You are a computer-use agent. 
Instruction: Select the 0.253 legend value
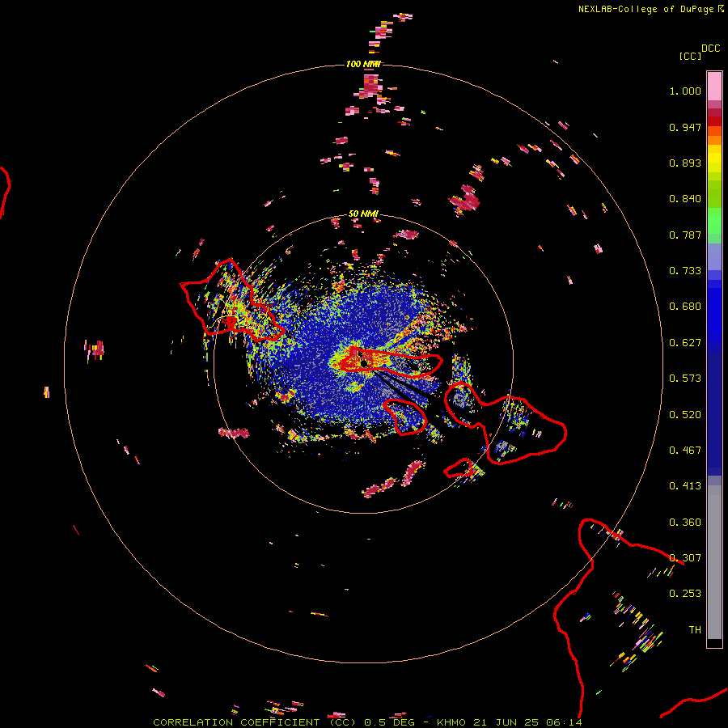point(685,594)
